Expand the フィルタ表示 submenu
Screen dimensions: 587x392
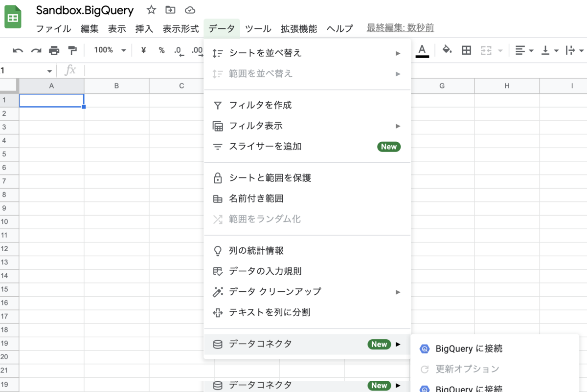click(307, 126)
